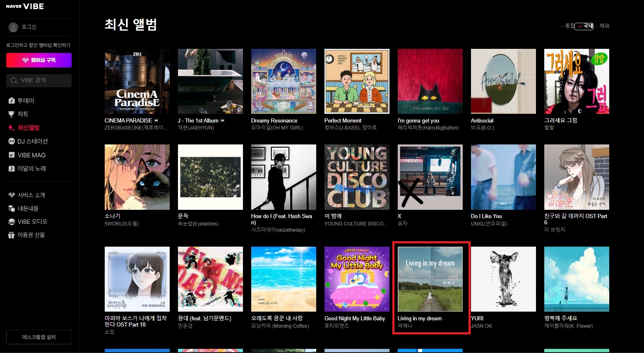644x353 pixels.
Task: Click artist name 비오(B.O.)
Action: tap(482, 128)
